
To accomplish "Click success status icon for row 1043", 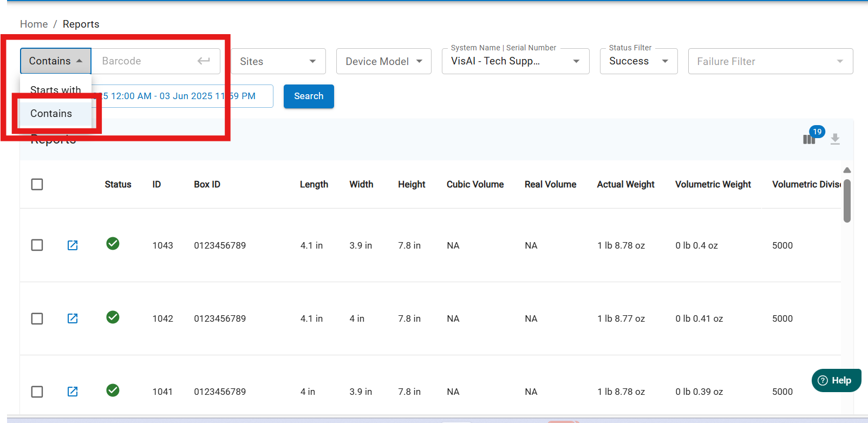I will [x=113, y=244].
